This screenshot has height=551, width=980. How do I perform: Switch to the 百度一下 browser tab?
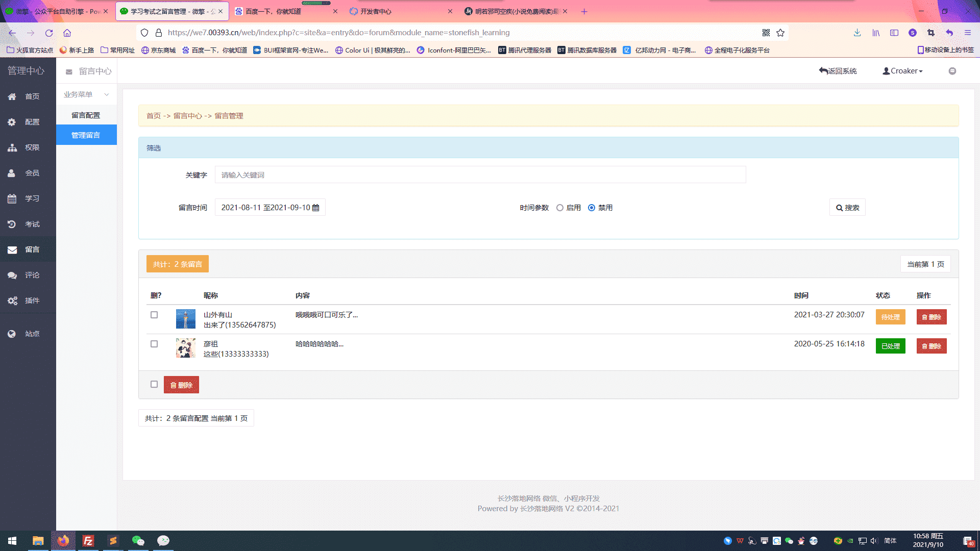(x=286, y=11)
